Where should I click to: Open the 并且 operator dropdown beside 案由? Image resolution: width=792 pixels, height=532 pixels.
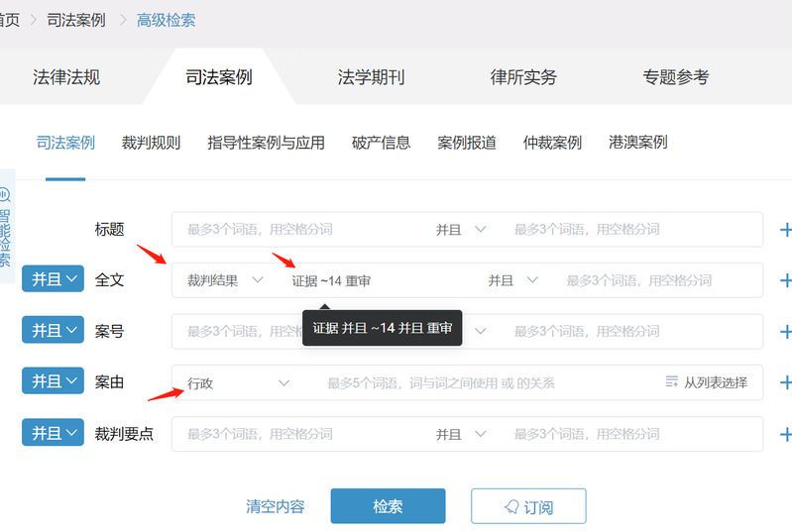point(53,381)
